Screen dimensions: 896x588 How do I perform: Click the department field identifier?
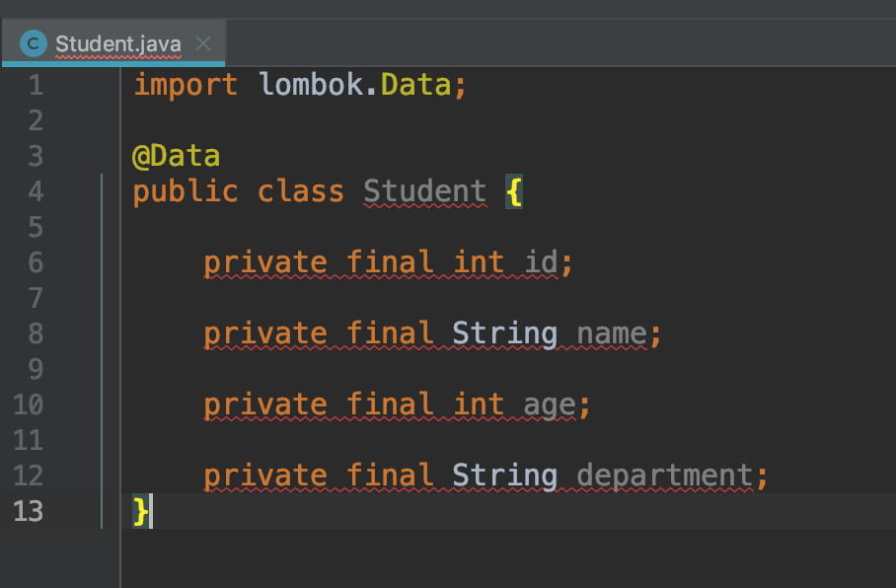click(x=664, y=476)
